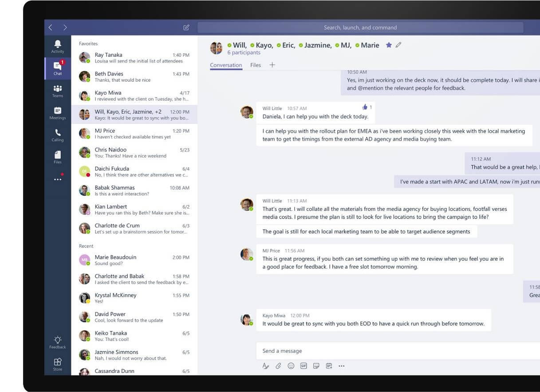Edit the group name with pencil icon

click(x=398, y=45)
